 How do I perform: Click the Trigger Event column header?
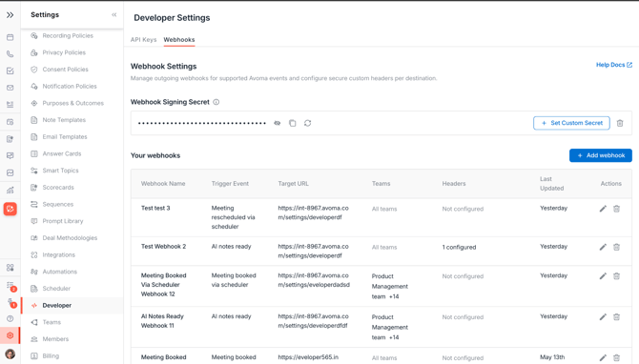pyautogui.click(x=230, y=184)
